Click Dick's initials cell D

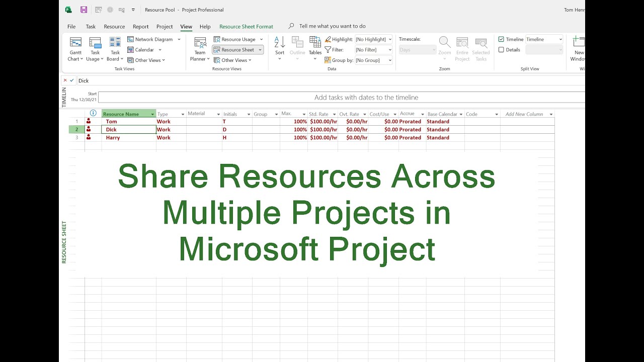[x=237, y=130]
